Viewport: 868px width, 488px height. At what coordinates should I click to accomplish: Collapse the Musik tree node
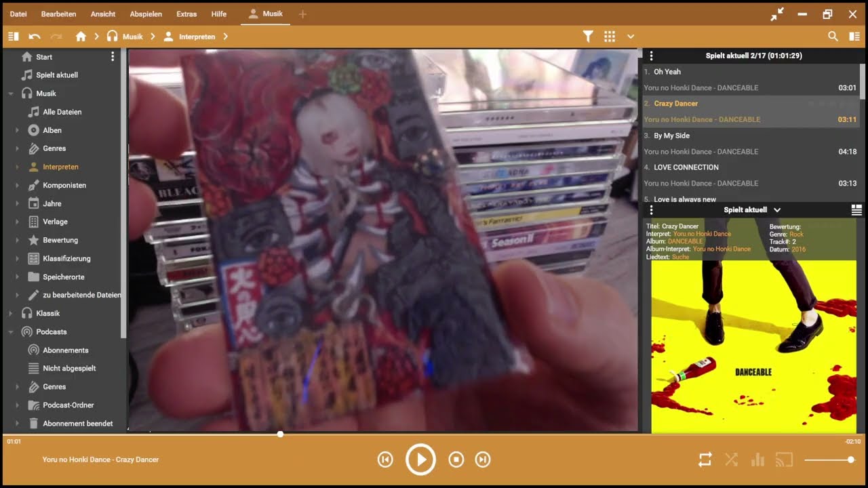11,94
